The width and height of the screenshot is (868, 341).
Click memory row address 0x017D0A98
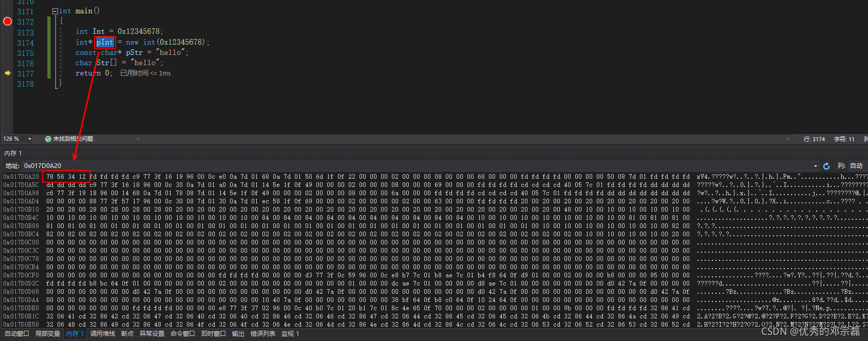pyautogui.click(x=21, y=193)
